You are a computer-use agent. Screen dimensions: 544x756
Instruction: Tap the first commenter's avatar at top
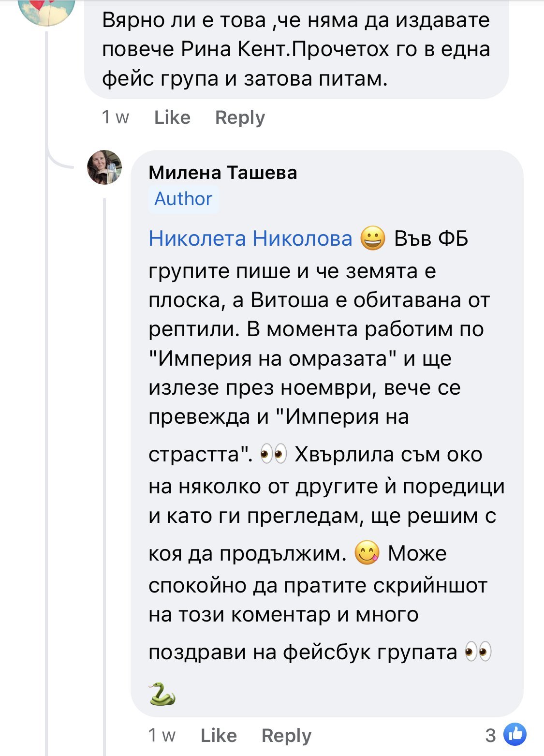click(x=46, y=10)
